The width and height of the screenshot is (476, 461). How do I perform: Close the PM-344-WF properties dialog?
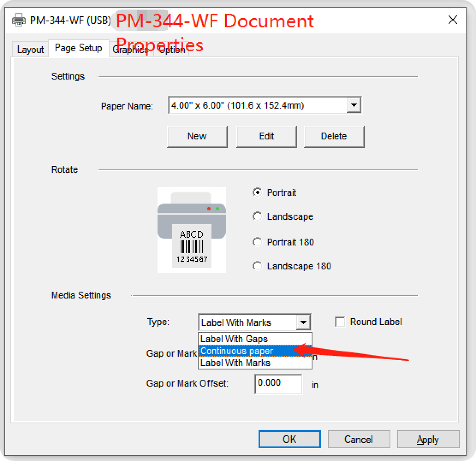(x=452, y=20)
